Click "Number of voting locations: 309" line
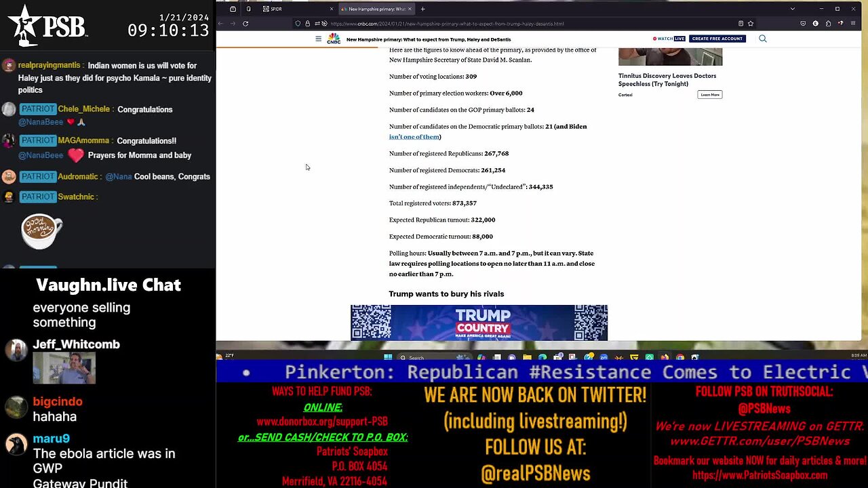 pos(433,77)
